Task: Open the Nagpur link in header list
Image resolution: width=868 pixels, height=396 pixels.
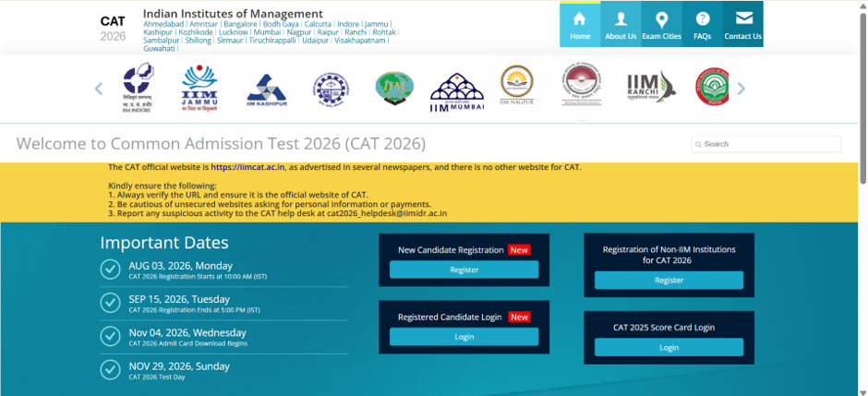Action: (299, 32)
